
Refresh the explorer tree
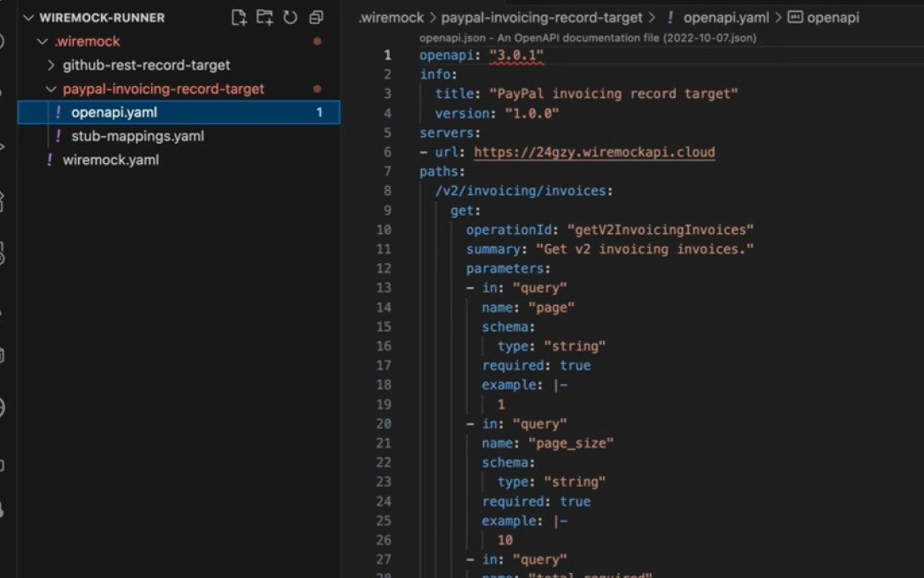(290, 18)
